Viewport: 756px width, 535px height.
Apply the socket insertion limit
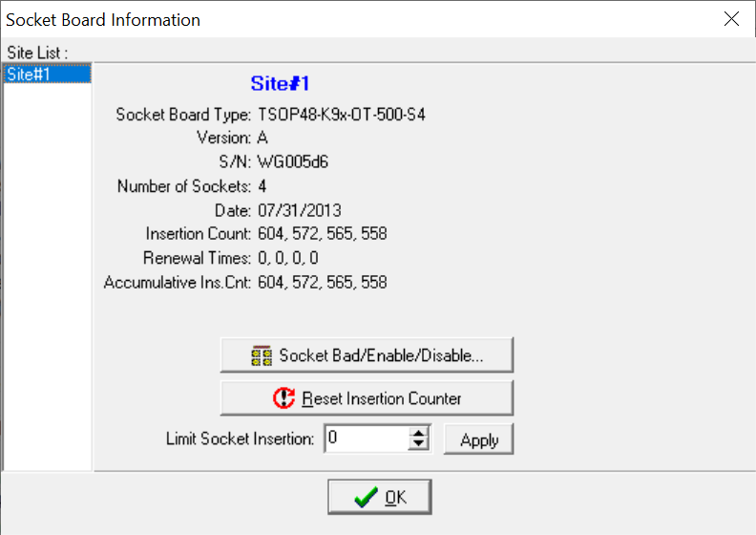coord(479,439)
